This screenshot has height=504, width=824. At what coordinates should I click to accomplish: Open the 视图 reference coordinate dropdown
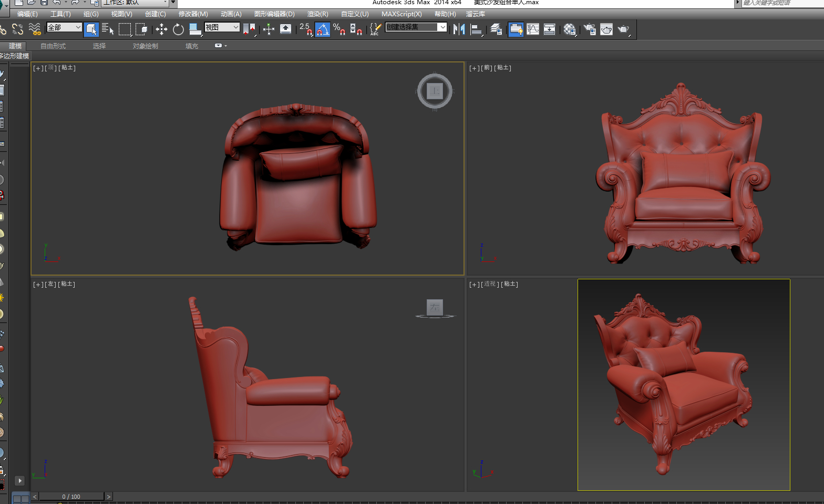pyautogui.click(x=222, y=27)
